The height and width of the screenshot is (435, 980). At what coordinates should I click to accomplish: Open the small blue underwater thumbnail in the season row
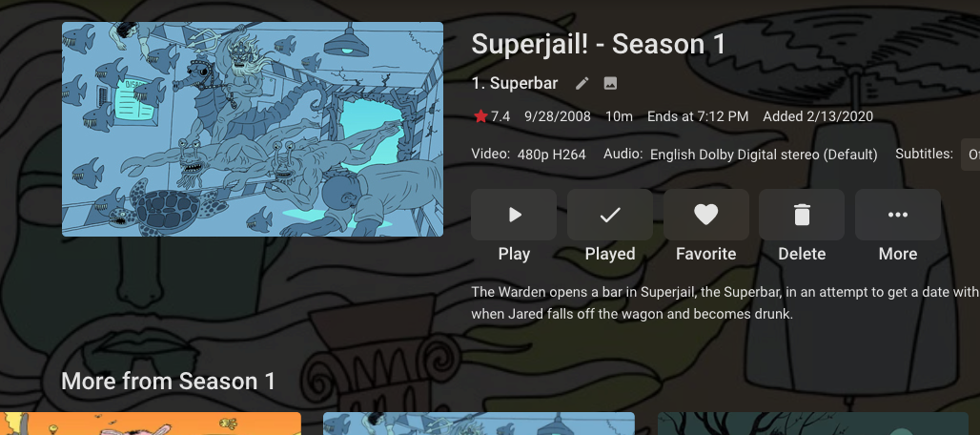tap(479, 424)
